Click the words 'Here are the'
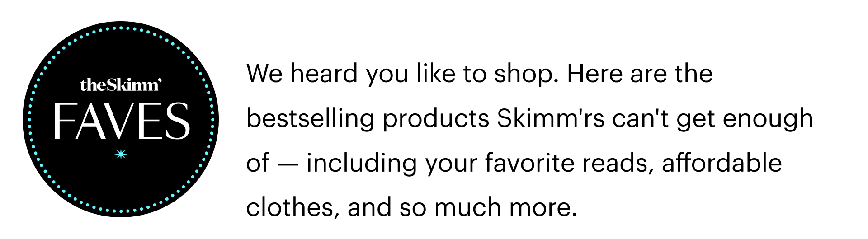 (x=640, y=74)
